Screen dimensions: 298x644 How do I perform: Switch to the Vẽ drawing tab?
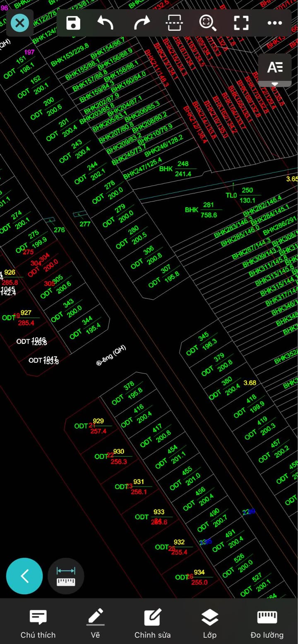[96, 624]
